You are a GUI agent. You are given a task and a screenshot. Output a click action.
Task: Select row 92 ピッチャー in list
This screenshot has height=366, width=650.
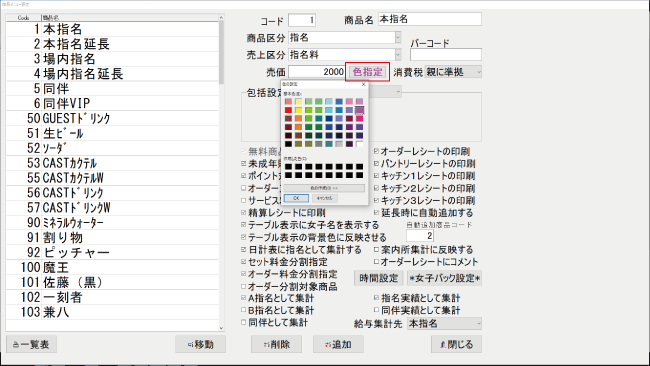[112, 252]
